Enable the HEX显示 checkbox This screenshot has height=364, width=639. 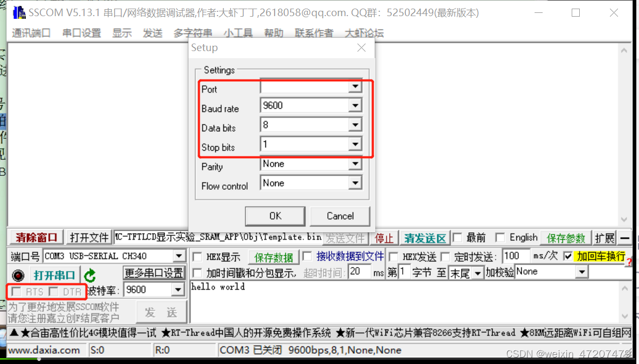pyautogui.click(x=197, y=256)
